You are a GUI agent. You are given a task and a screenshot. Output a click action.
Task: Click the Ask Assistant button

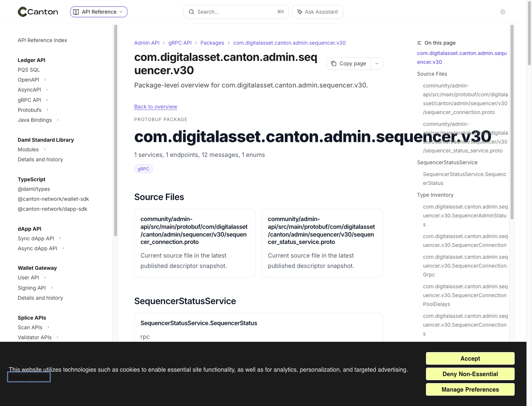click(318, 12)
